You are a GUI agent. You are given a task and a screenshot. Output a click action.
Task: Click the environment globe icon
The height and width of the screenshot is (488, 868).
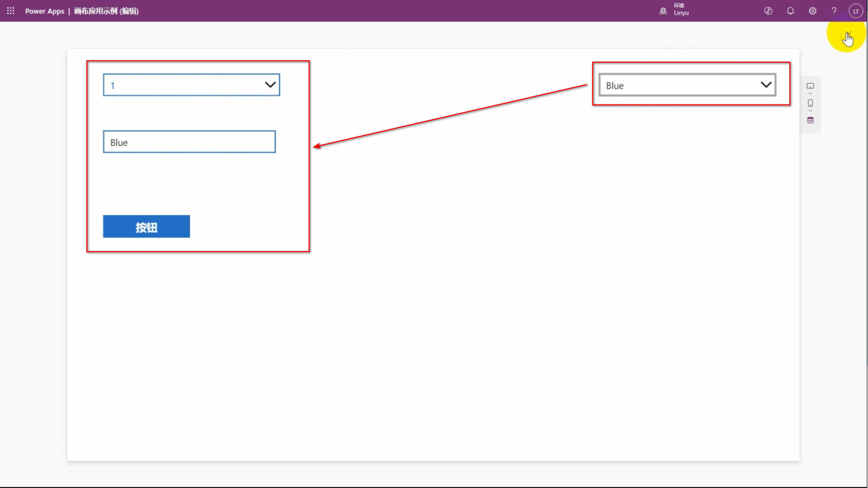[663, 11]
